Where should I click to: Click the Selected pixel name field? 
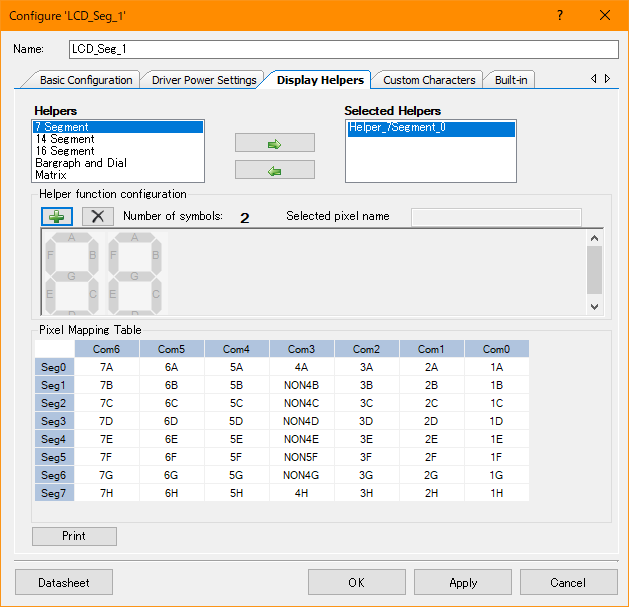tap(496, 217)
